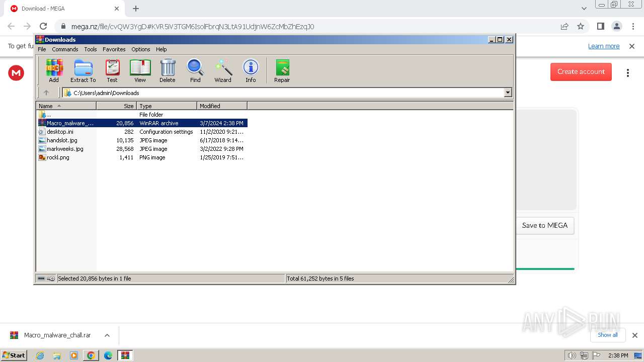Click Microsoft Edge taskbar icon
The height and width of the screenshot is (362, 644).
[x=108, y=355]
